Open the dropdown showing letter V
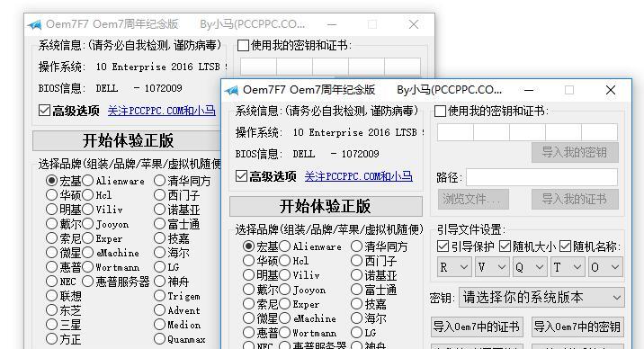The image size is (644, 349). 492,267
